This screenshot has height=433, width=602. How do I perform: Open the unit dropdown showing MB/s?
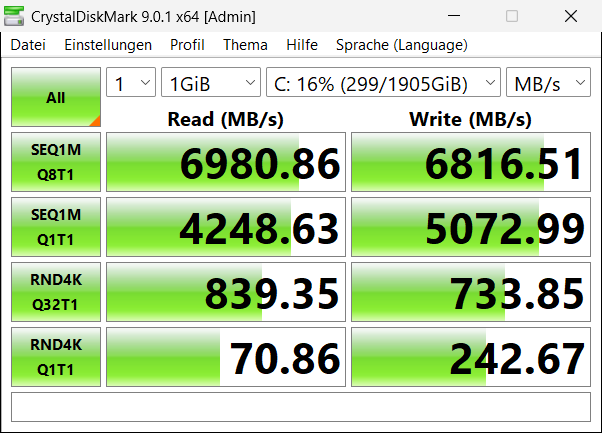click(x=548, y=82)
